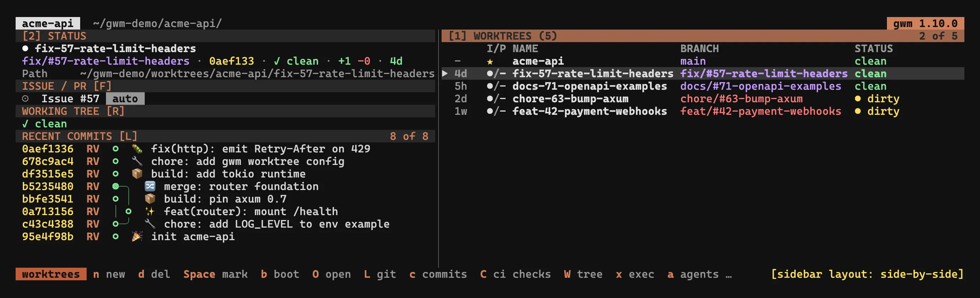This screenshot has width=980, height=298.
Task: Click the issue circle icon beside Issue #57
Action: point(26,99)
